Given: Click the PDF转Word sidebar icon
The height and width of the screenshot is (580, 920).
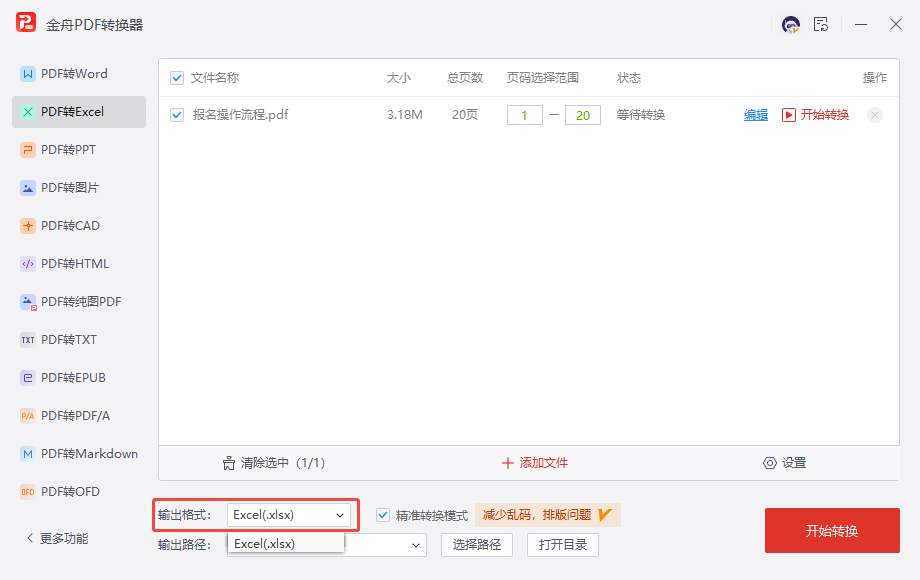Looking at the screenshot, I should [28, 74].
